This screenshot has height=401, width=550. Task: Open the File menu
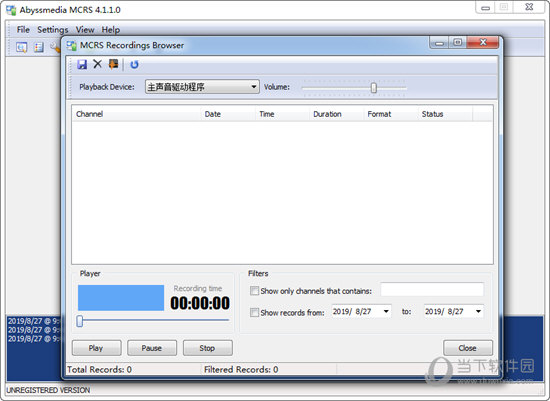click(23, 30)
